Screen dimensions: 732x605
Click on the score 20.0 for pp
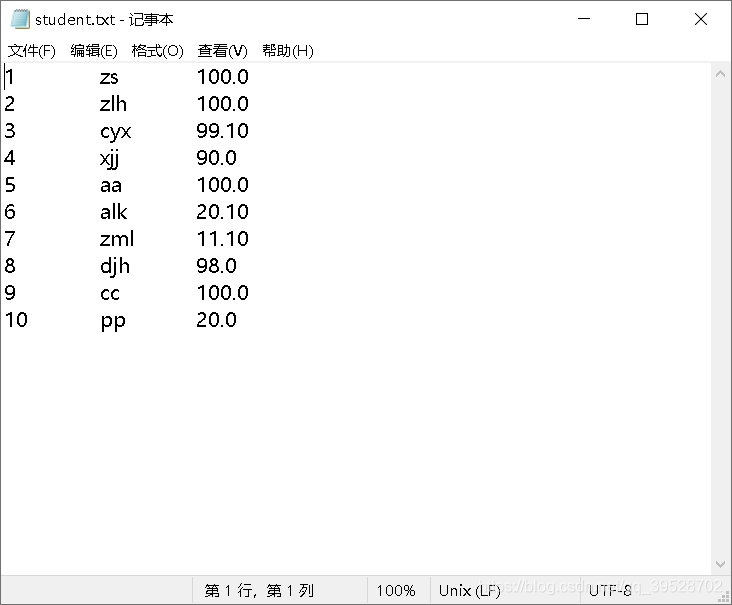click(216, 320)
